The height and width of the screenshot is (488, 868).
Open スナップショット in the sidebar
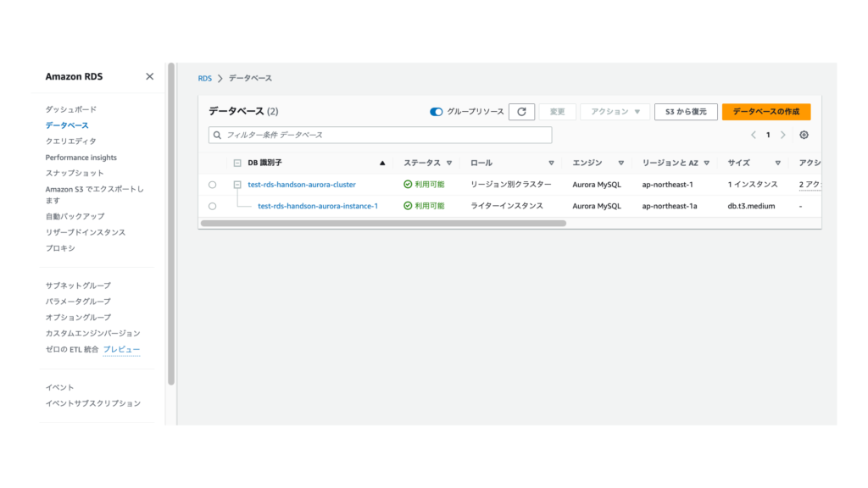(x=75, y=173)
